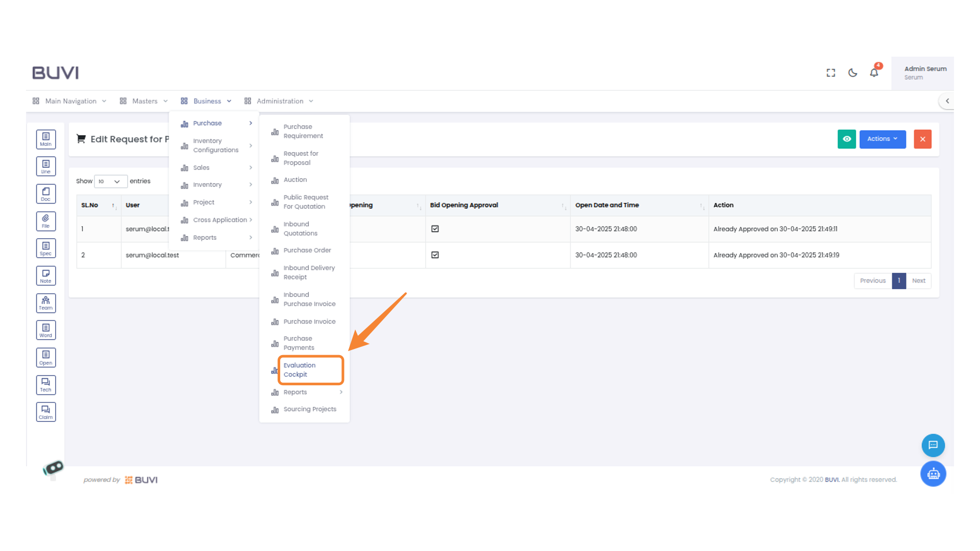Toggle dark mode moon icon
Screen dimensions: 980x551
coord(852,73)
